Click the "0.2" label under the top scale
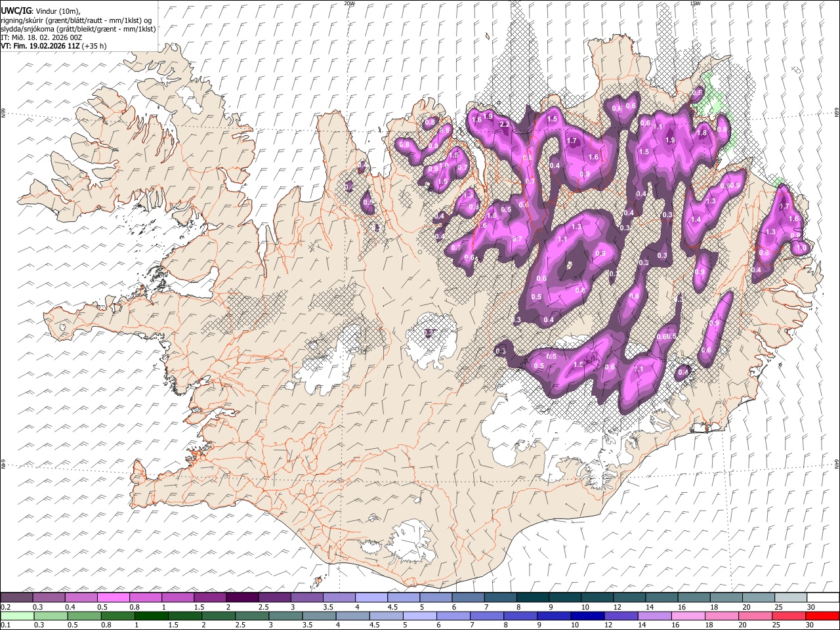840x630 pixels. tap(6, 607)
